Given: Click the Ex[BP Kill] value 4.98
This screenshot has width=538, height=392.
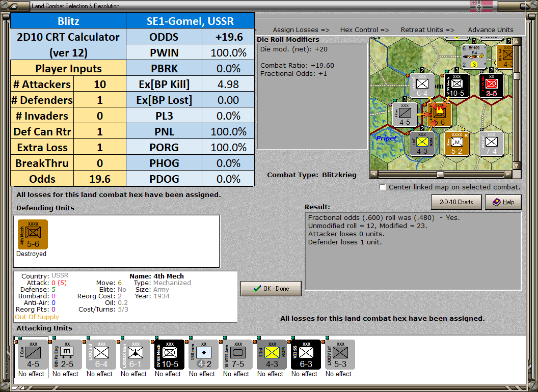Looking at the screenshot, I should pyautogui.click(x=228, y=84).
